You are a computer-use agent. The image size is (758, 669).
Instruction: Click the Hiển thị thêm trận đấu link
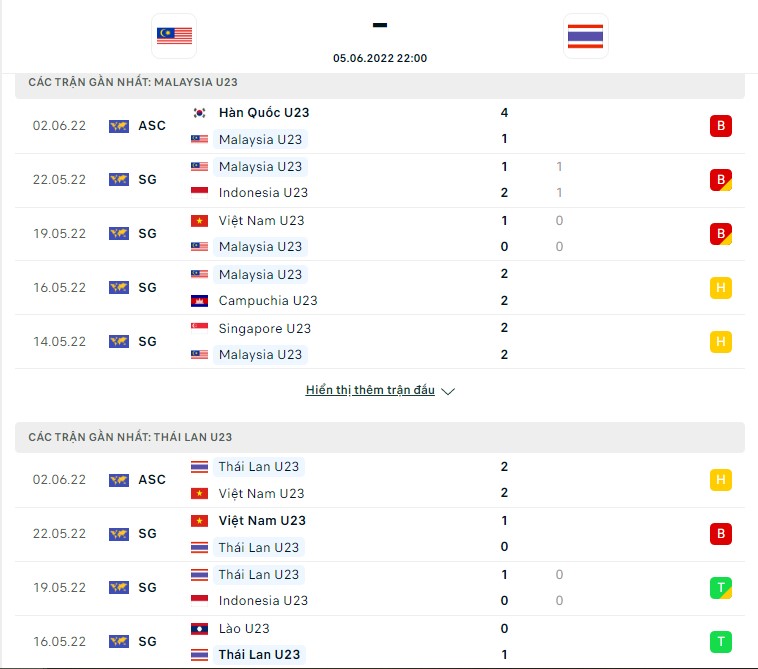370,390
